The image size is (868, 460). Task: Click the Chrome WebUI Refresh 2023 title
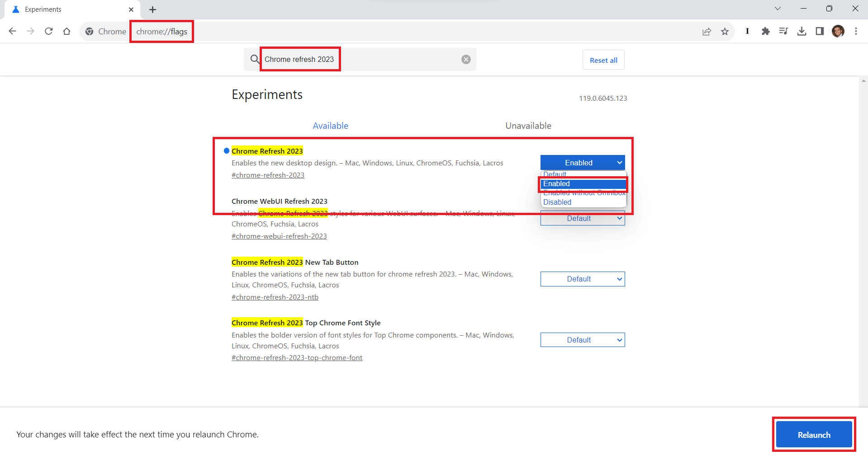tap(280, 201)
